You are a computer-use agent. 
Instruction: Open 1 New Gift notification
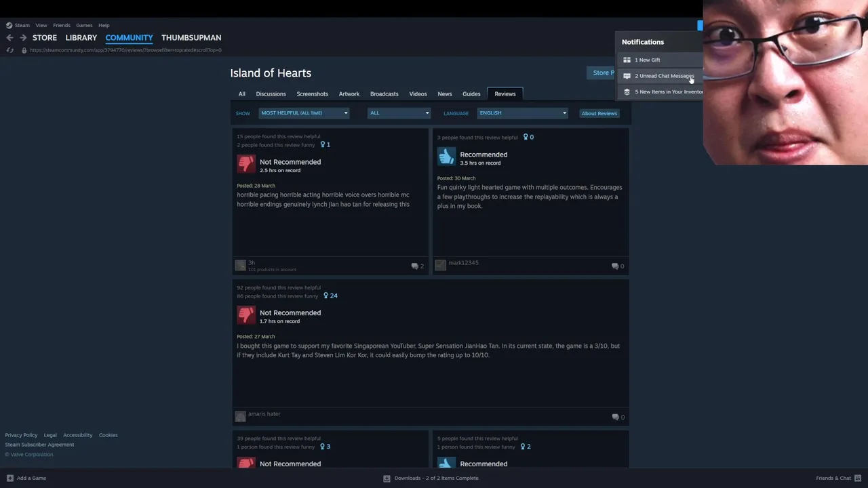tap(660, 60)
